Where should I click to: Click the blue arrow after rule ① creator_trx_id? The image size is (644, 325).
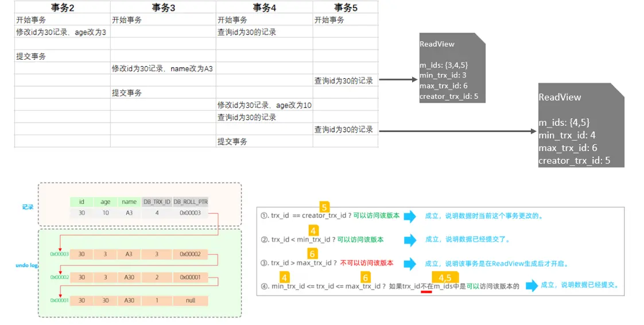click(410, 216)
